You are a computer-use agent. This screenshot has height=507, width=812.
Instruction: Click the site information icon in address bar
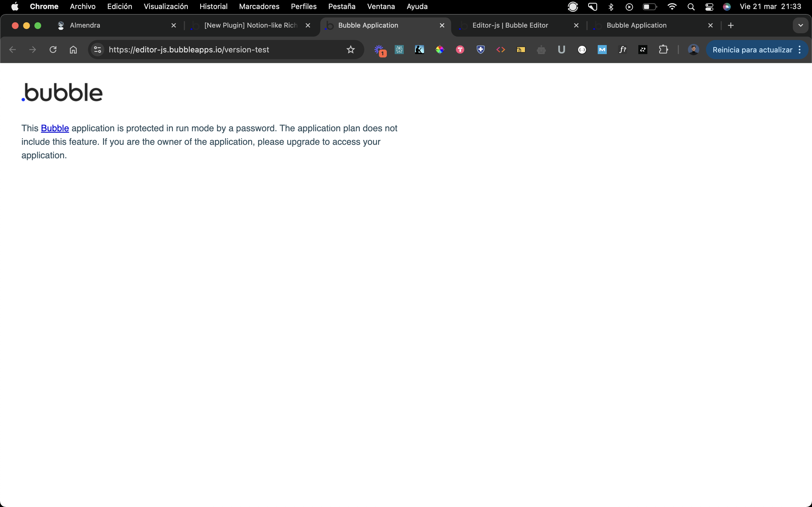[x=98, y=50]
